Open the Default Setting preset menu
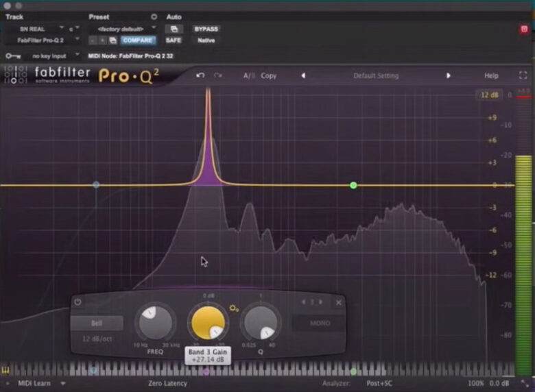 376,75
